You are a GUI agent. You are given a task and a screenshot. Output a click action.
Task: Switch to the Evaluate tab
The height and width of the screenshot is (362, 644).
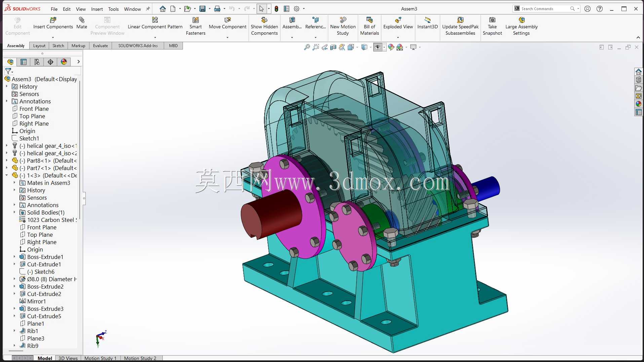point(101,46)
